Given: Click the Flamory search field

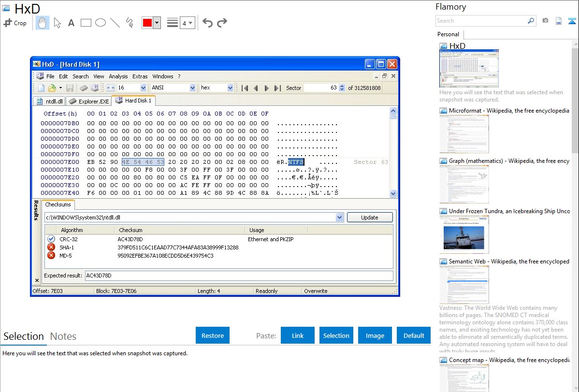Looking at the screenshot, I should point(481,21).
